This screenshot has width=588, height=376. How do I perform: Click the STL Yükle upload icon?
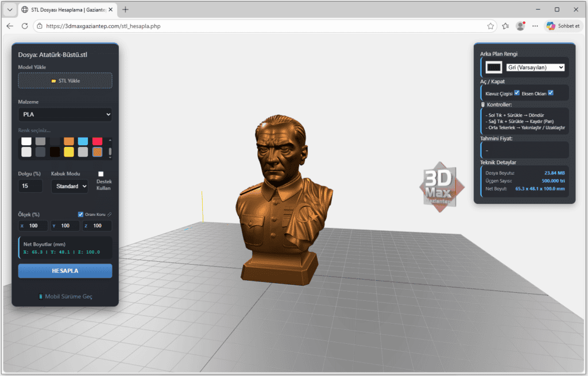click(x=53, y=80)
